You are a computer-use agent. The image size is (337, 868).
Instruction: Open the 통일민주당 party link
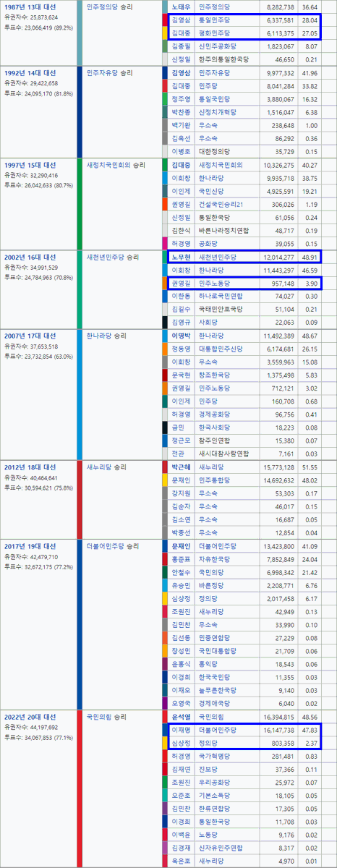pos(215,21)
